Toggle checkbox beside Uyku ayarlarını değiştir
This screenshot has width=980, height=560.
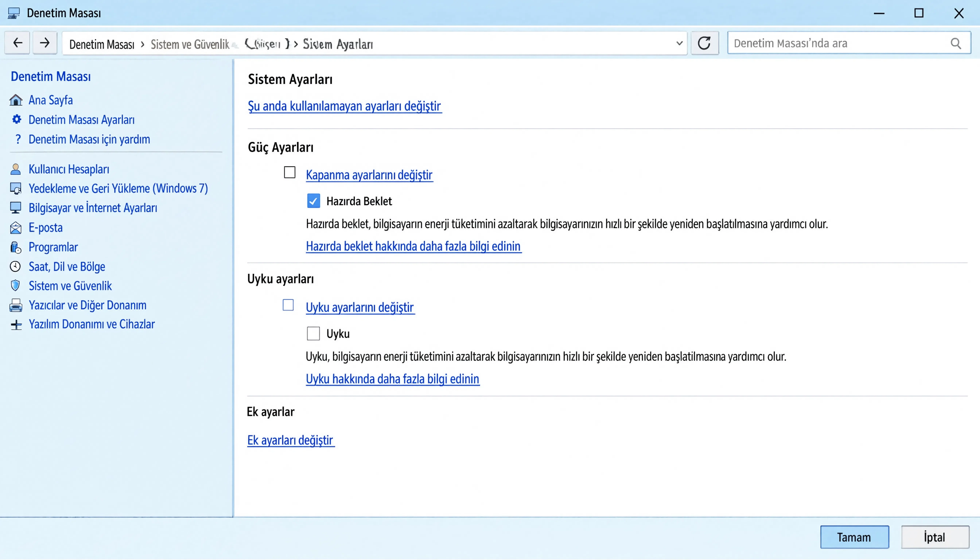[x=288, y=305]
